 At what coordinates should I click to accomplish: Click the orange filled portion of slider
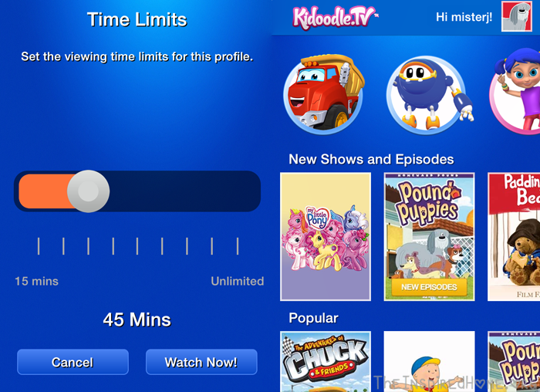43,191
